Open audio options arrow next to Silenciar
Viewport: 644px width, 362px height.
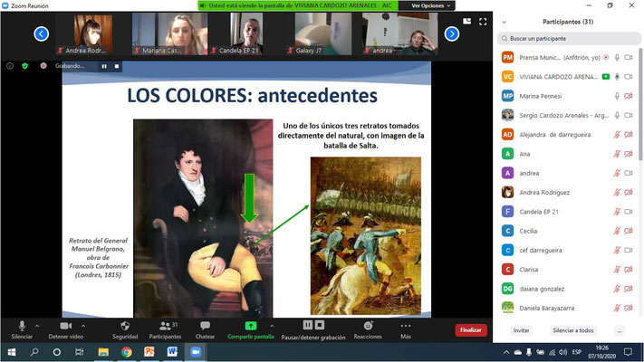pyautogui.click(x=37, y=326)
